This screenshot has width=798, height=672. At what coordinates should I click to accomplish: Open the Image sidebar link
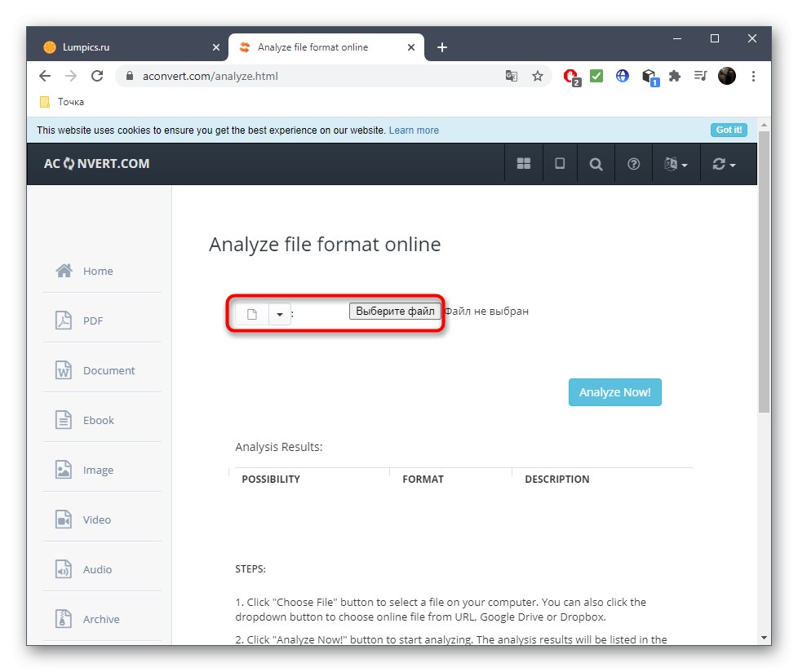pos(98,470)
